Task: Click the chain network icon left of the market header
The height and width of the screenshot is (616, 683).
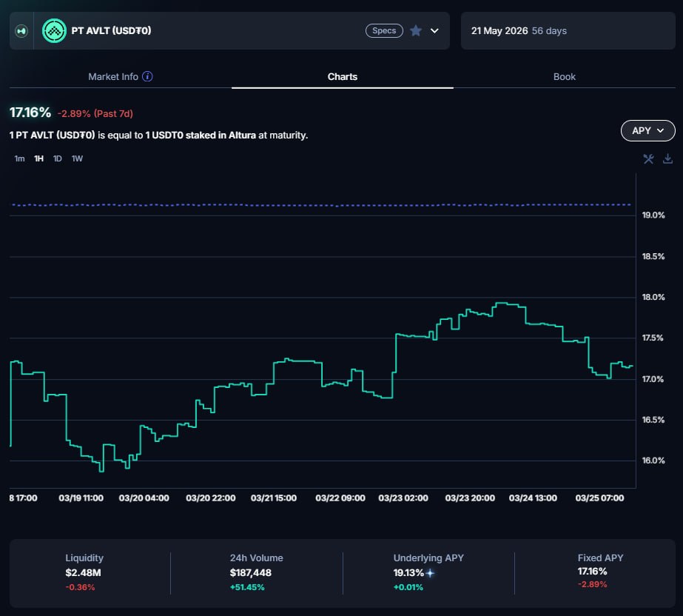Action: 21,31
